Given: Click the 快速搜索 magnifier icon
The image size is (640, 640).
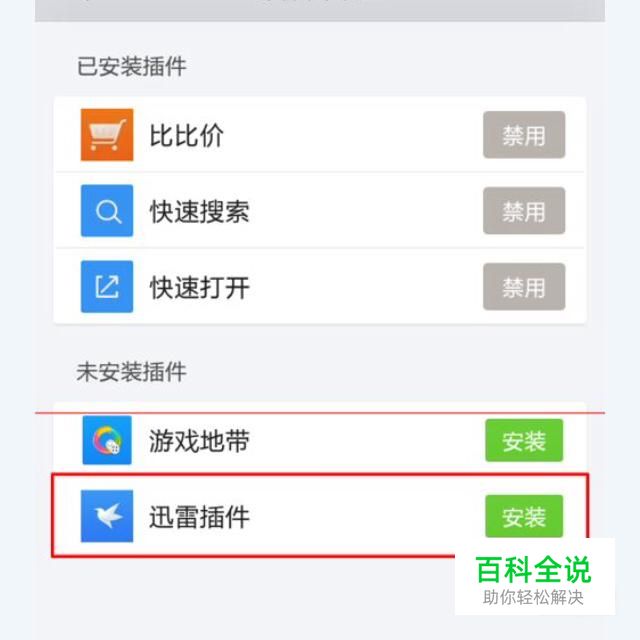Looking at the screenshot, I should [107, 211].
